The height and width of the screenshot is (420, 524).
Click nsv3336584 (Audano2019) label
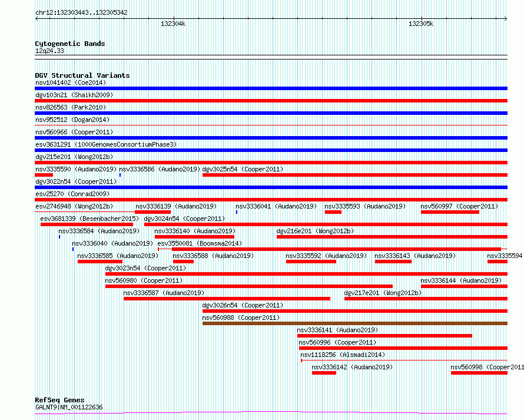(99, 231)
